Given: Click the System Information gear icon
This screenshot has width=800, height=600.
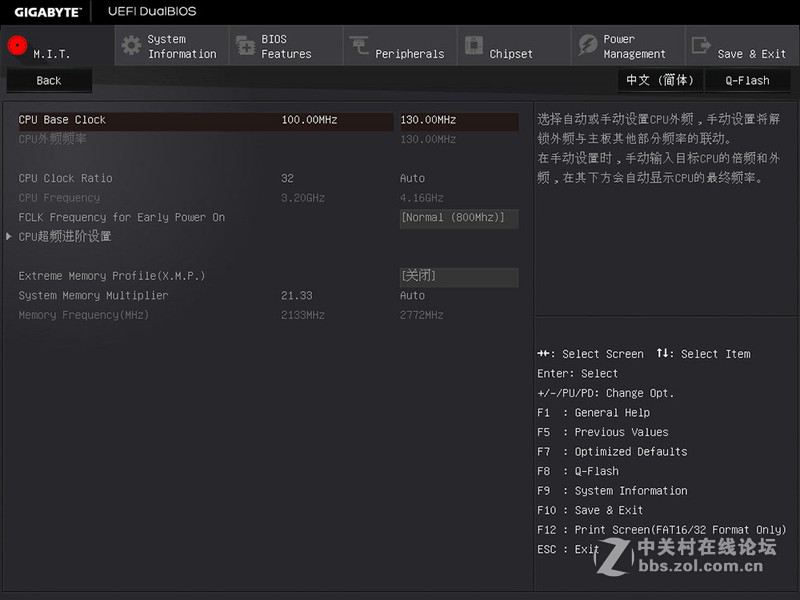Looking at the screenshot, I should click(x=131, y=46).
